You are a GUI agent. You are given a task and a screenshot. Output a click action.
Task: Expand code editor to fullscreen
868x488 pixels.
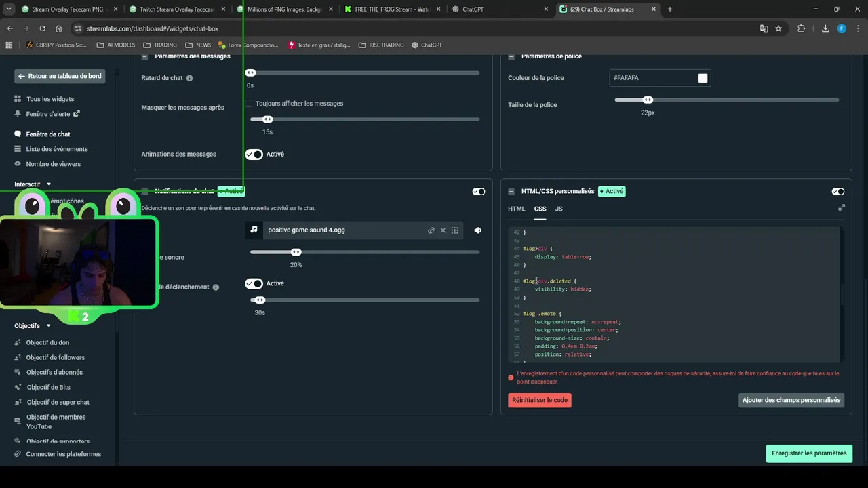click(842, 207)
